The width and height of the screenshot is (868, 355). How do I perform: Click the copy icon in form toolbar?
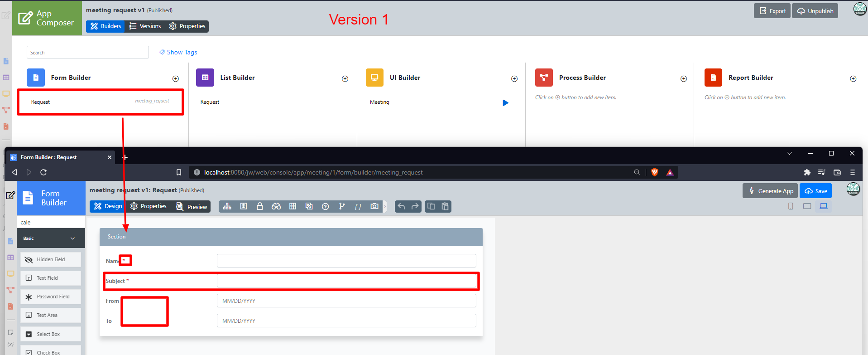coord(431,206)
